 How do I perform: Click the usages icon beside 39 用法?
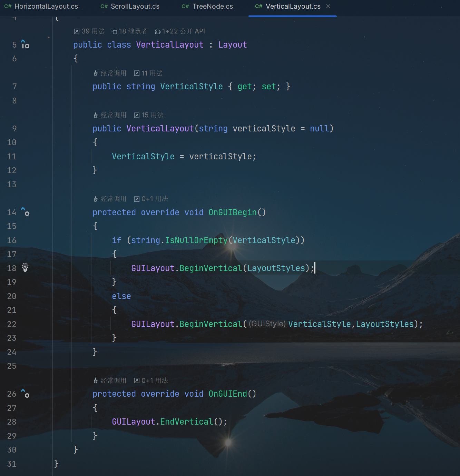coord(77,32)
